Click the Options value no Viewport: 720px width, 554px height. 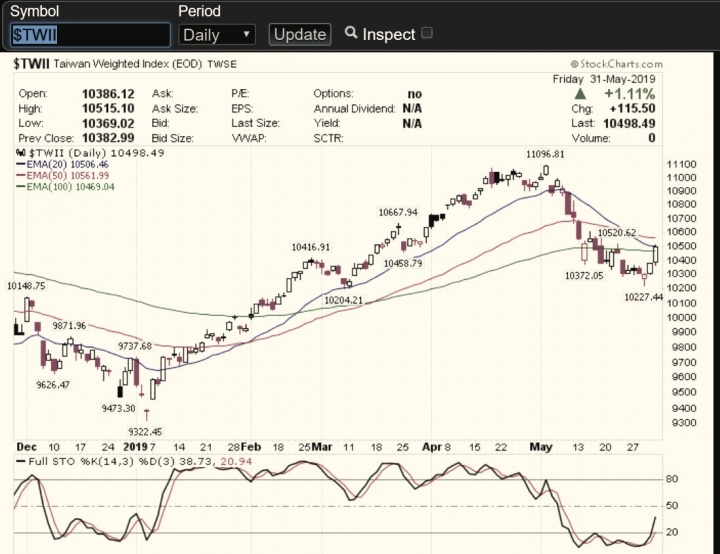(x=414, y=94)
